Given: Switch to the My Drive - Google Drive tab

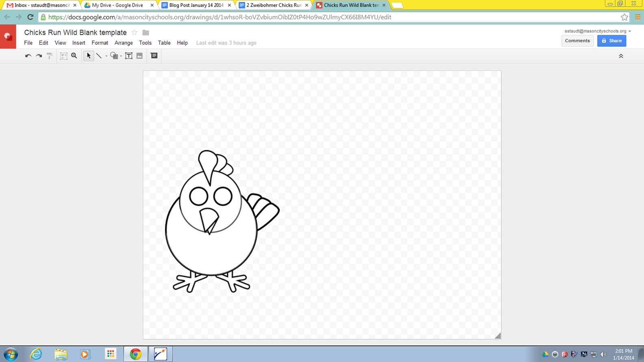Looking at the screenshot, I should click(x=119, y=5).
